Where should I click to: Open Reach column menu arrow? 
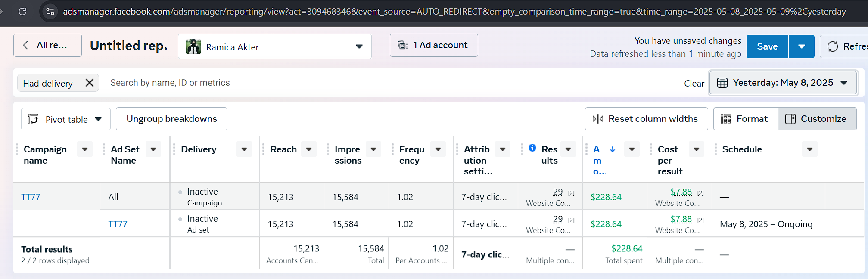[309, 149]
